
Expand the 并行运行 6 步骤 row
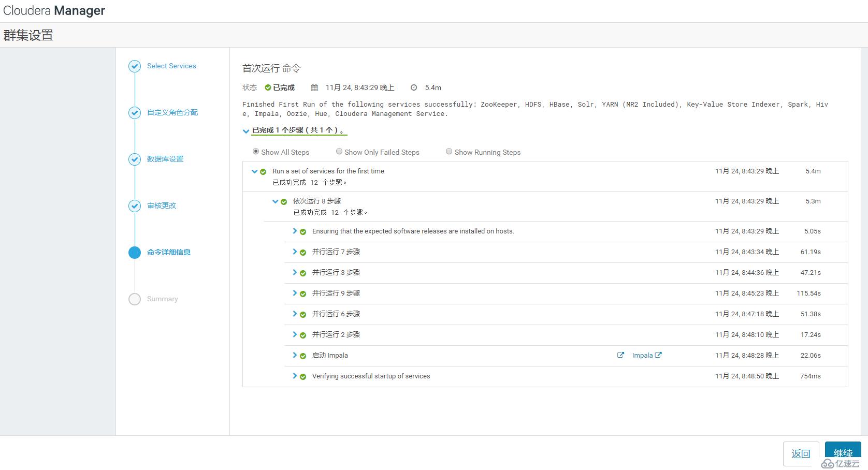tap(295, 314)
